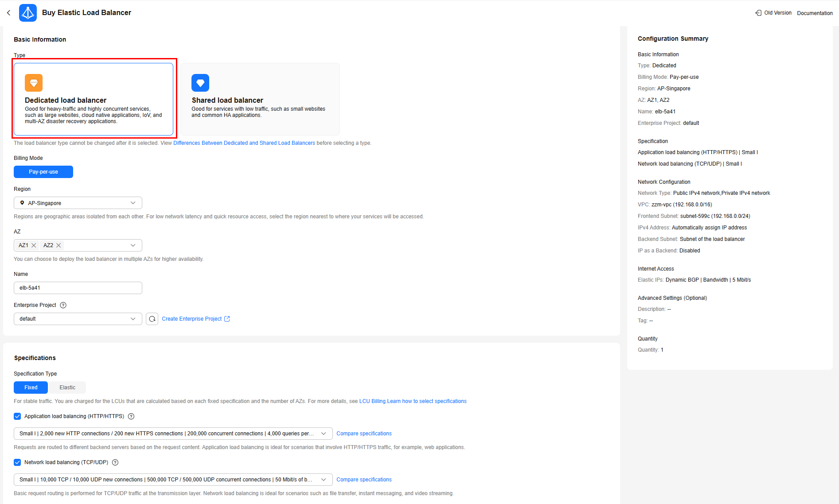The height and width of the screenshot is (504, 839).
Task: Click the location pin icon in Region field
Action: [22, 203]
